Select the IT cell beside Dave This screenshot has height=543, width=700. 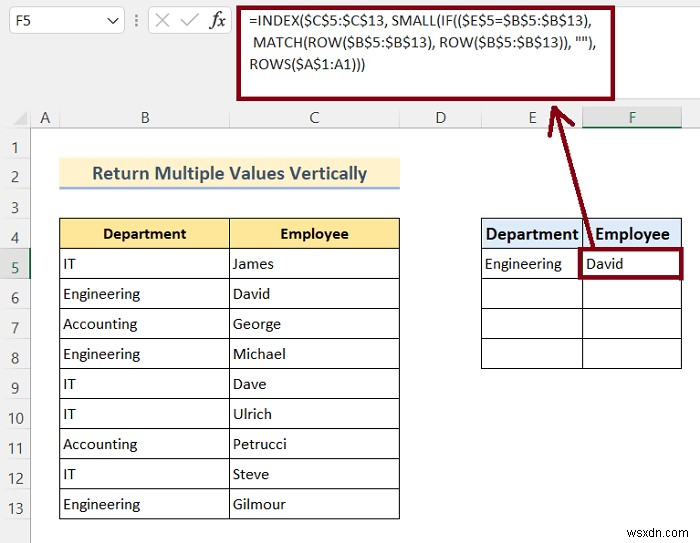(x=145, y=384)
